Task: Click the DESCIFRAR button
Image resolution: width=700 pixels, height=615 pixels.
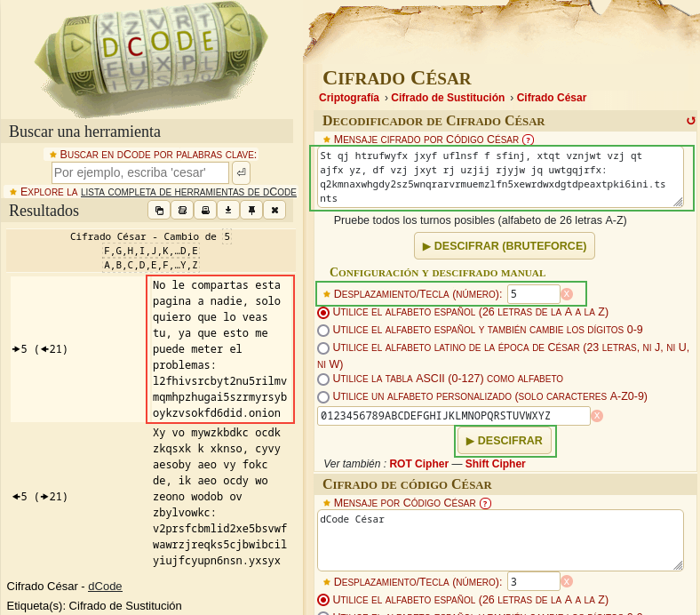Action: click(505, 441)
